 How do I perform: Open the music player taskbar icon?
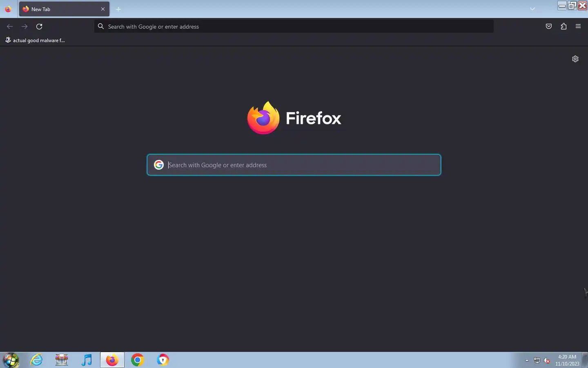coord(87,360)
